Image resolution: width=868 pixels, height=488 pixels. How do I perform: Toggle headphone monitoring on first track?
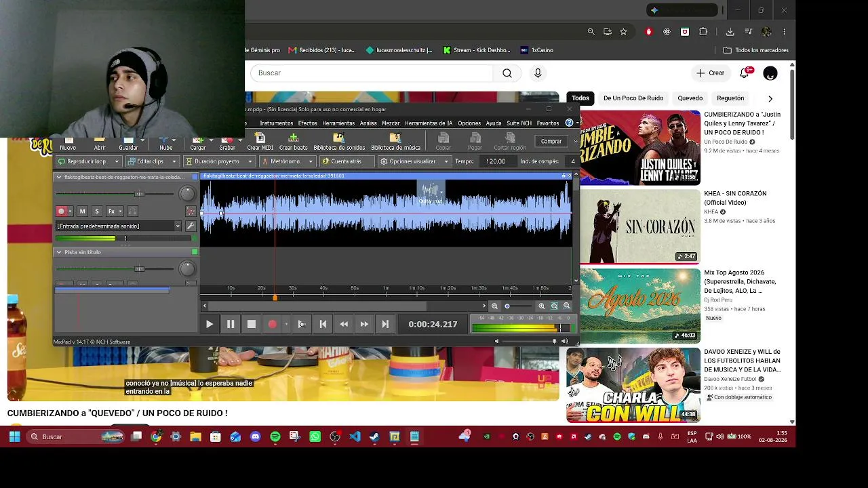click(x=132, y=211)
